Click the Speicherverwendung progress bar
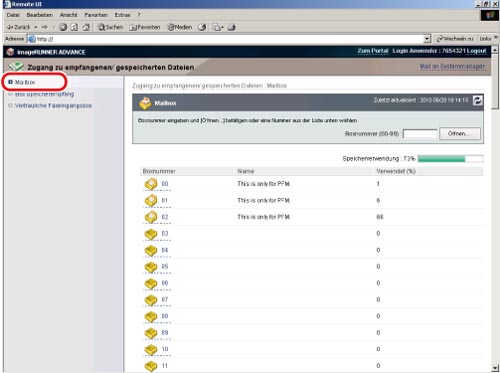This screenshot has height=373, width=500. (450, 159)
